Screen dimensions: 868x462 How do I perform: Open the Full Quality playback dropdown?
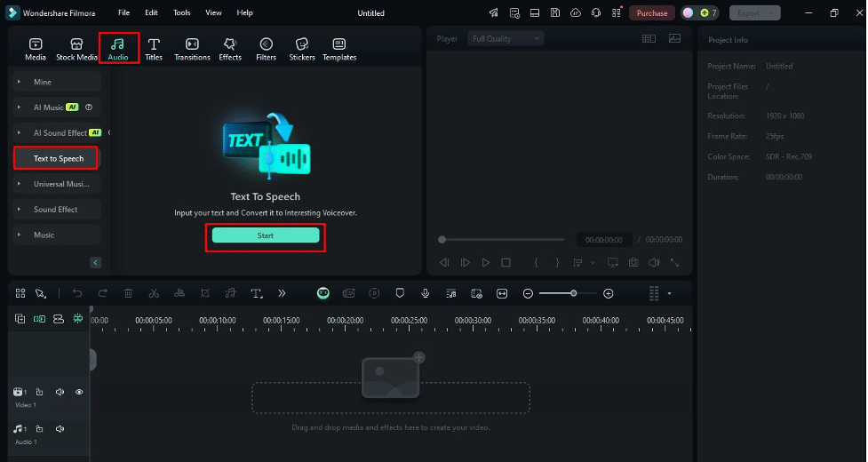tap(505, 39)
